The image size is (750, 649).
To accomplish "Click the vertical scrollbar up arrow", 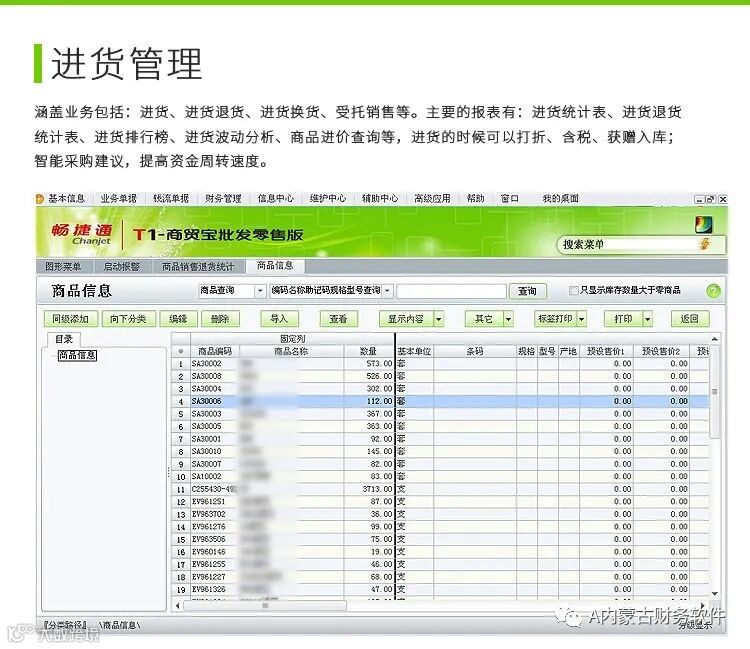I will 715,339.
